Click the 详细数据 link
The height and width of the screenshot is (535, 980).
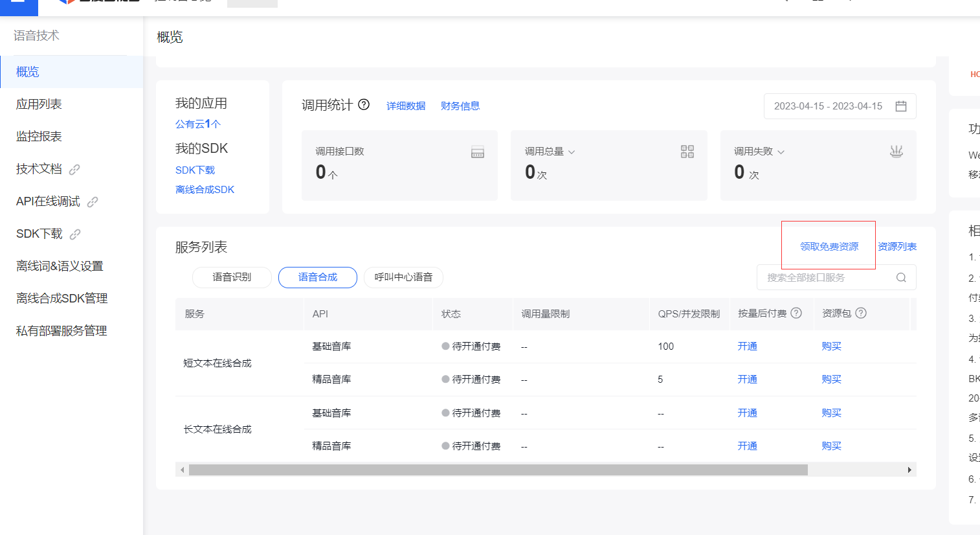pos(406,106)
